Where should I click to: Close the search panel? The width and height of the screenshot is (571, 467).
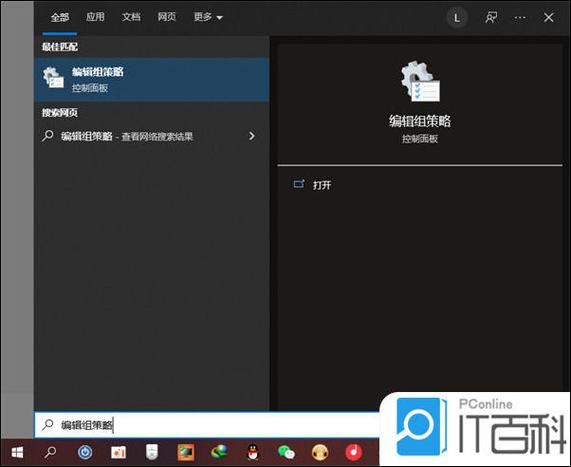tap(548, 17)
